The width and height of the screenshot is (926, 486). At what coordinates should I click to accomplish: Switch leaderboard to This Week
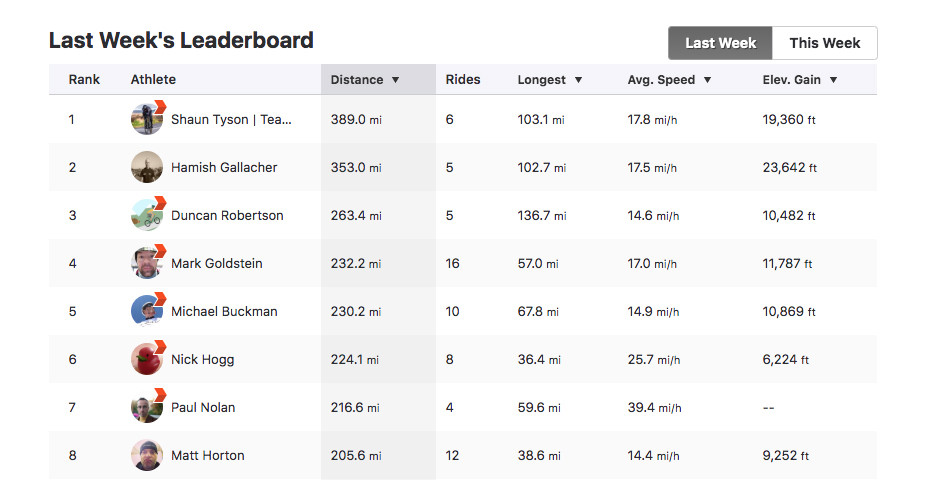(x=824, y=43)
